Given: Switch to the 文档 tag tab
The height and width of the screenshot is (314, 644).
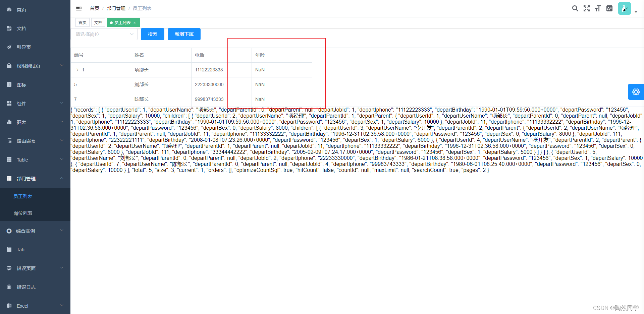Looking at the screenshot, I should [x=98, y=22].
